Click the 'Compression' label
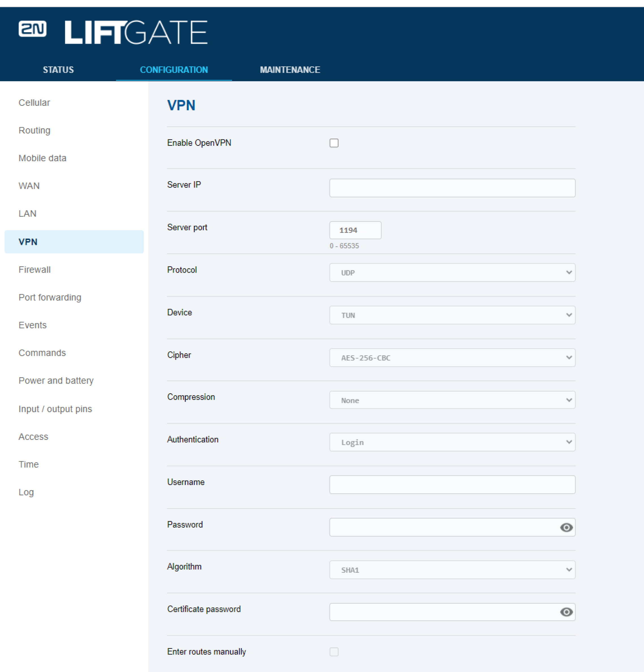This screenshot has height=672, width=644. [x=191, y=397]
